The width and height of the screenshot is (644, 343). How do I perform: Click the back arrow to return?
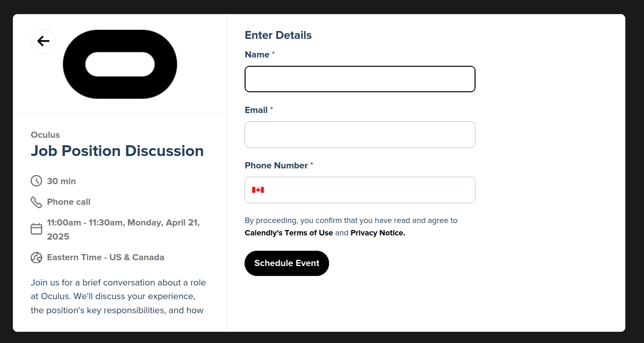(43, 41)
